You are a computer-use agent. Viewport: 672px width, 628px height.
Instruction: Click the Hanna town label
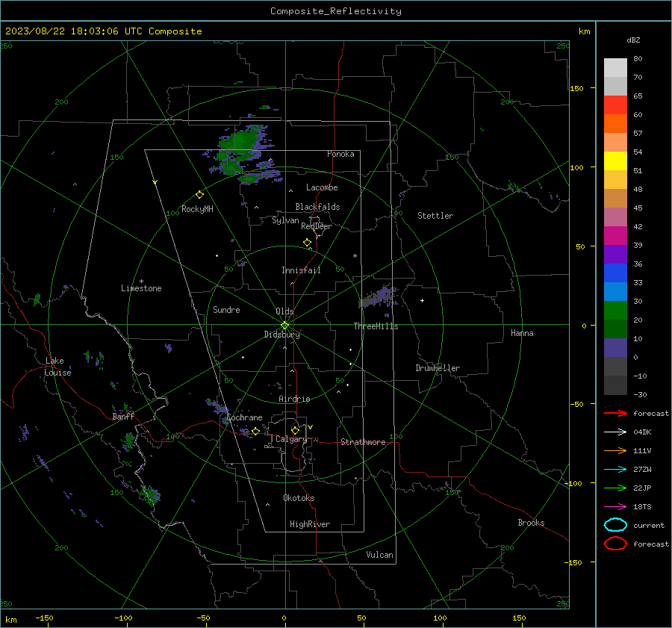pyautogui.click(x=522, y=333)
